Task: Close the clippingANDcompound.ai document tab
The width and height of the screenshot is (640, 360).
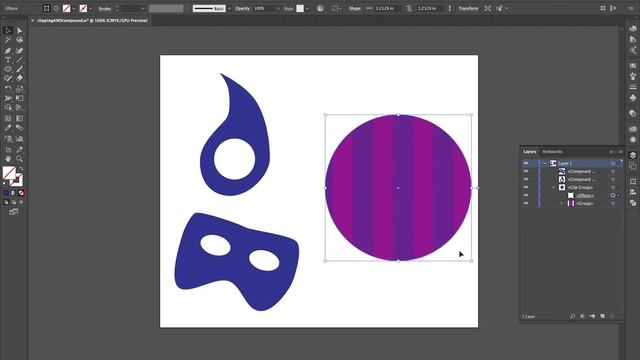Action: coord(32,20)
